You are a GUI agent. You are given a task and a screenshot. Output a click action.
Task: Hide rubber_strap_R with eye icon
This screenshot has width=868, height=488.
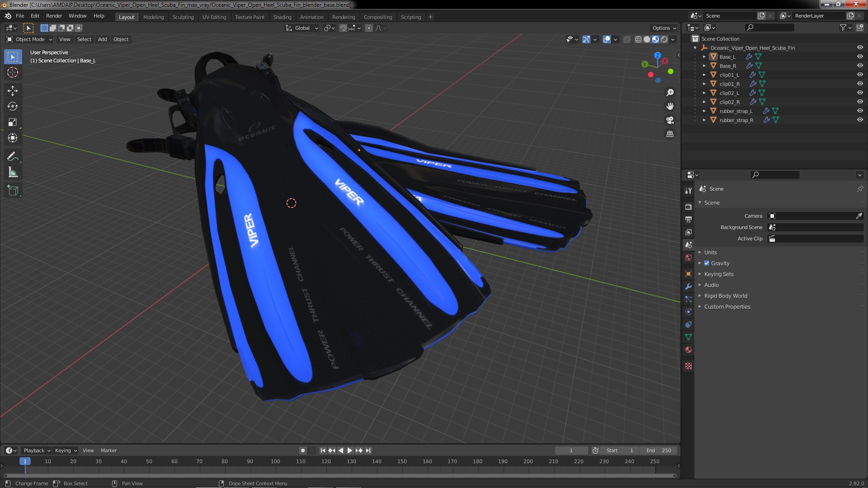click(860, 120)
